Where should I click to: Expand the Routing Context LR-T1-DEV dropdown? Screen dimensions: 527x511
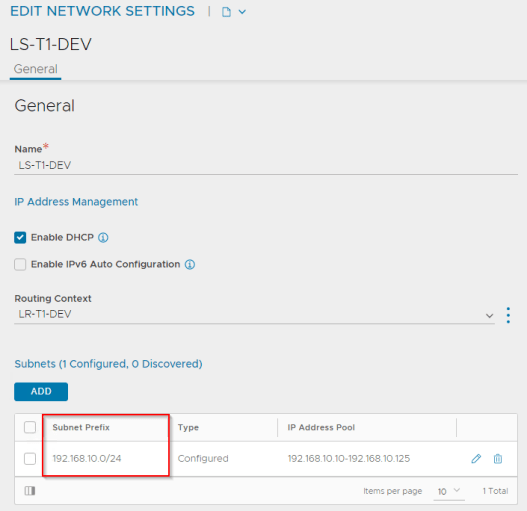pyautogui.click(x=254, y=315)
